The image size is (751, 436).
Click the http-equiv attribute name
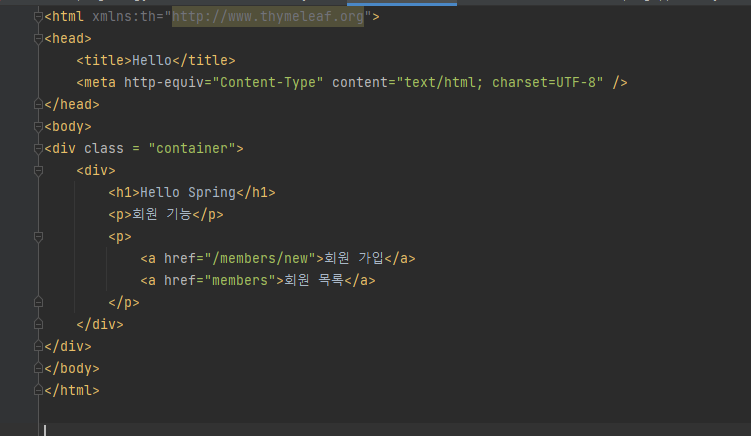(x=164, y=83)
